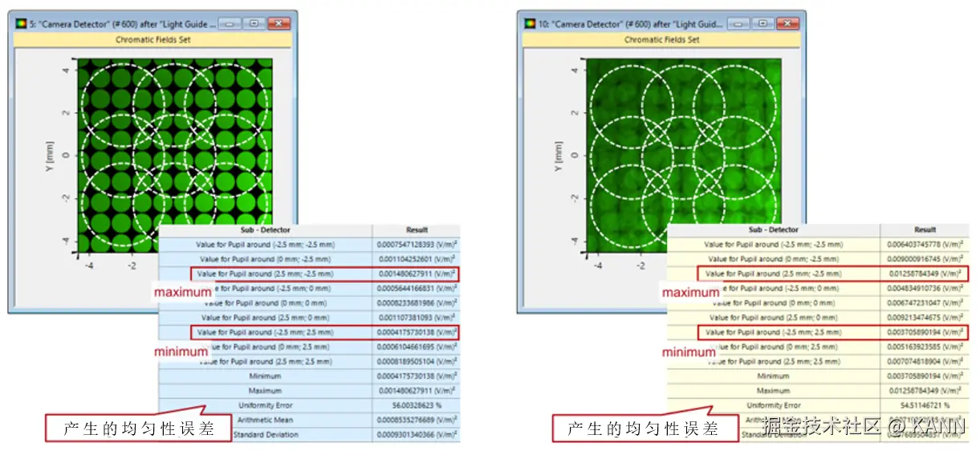Click Uniformity Error label in right table
Image resolution: width=980 pixels, height=451 pixels.
point(774,405)
